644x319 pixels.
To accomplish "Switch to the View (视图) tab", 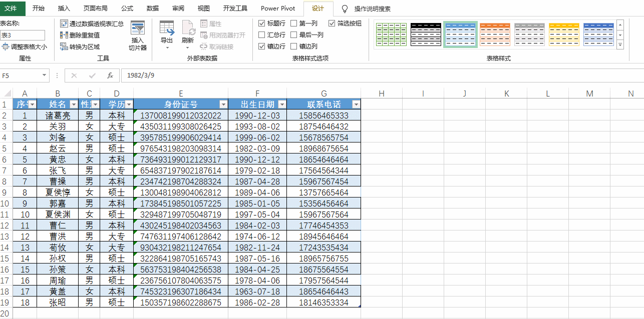I will tap(204, 8).
